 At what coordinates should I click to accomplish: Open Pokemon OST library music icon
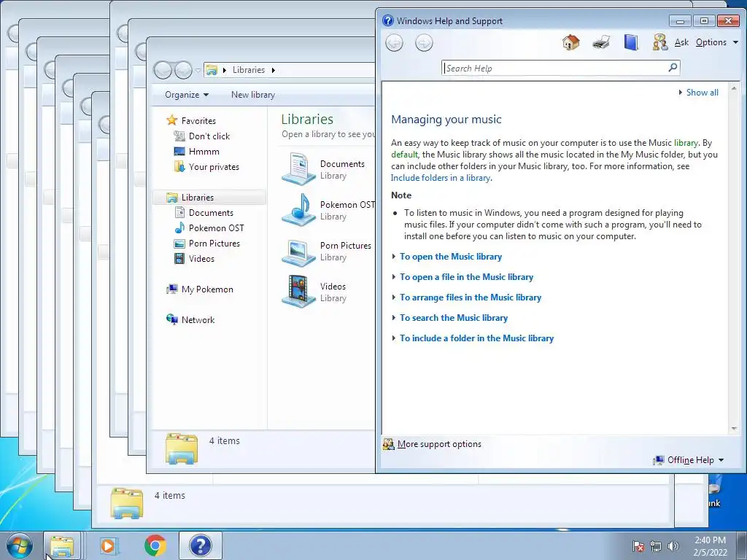coord(298,209)
